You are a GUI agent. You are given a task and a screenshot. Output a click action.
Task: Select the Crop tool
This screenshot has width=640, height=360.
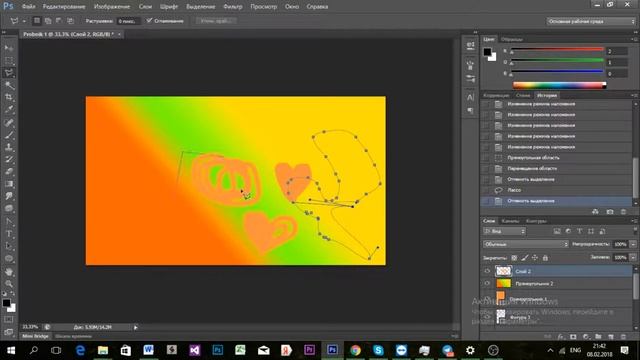(x=9, y=98)
